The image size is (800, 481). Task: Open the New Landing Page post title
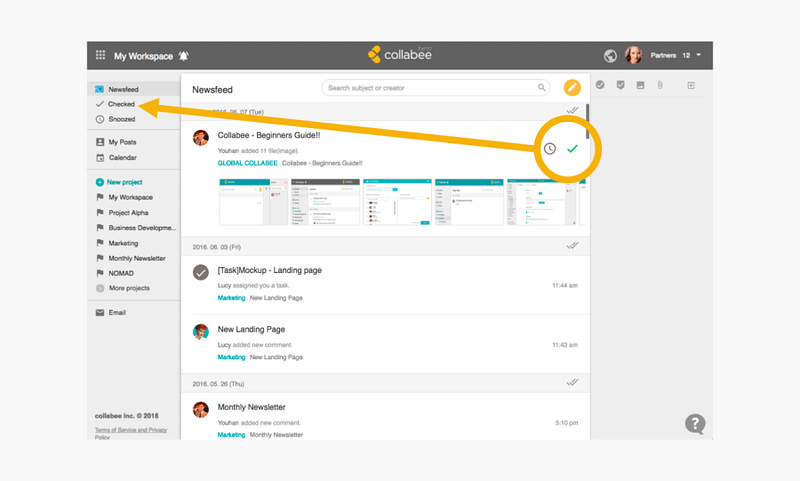(251, 330)
